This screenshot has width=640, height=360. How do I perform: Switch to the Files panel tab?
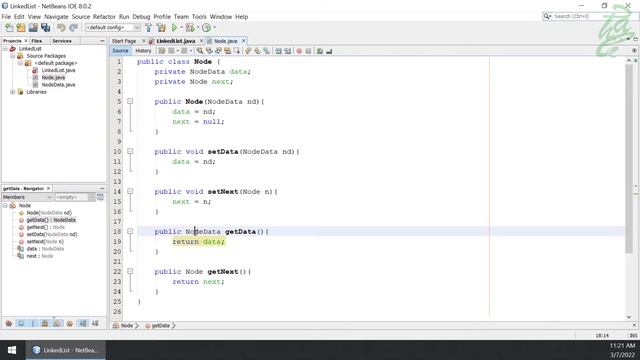click(37, 41)
